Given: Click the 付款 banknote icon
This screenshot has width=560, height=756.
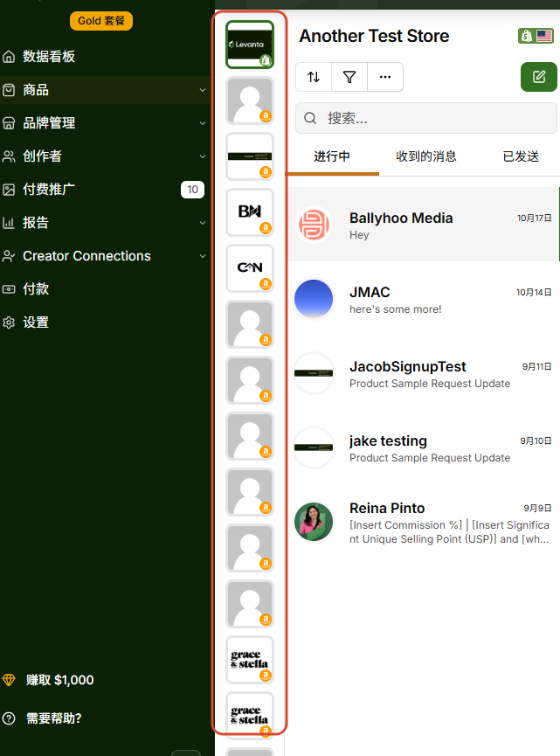Looking at the screenshot, I should (9, 289).
